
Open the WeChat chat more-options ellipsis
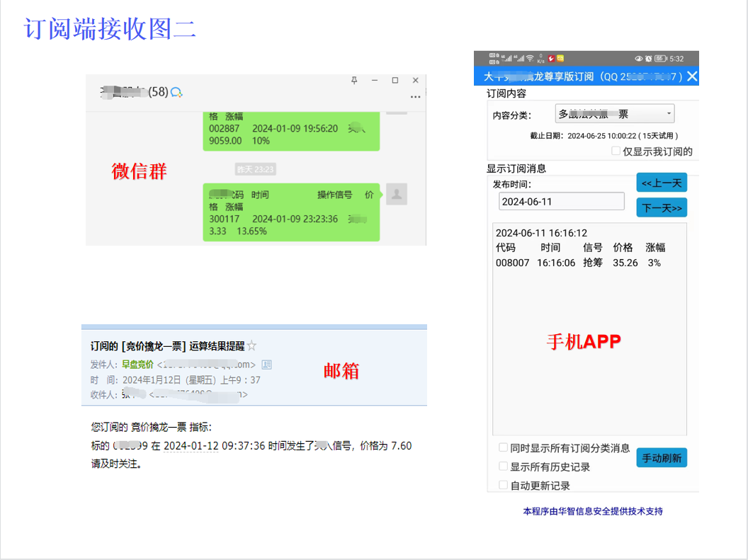tap(415, 97)
